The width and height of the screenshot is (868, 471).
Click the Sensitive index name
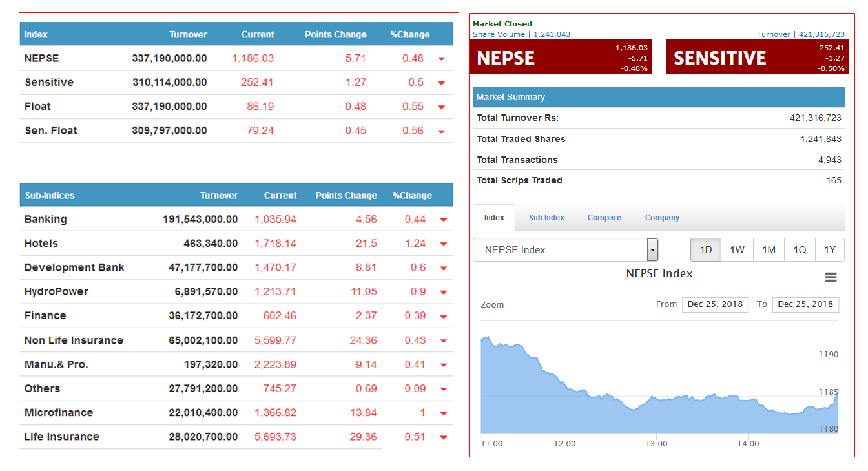[x=49, y=83]
